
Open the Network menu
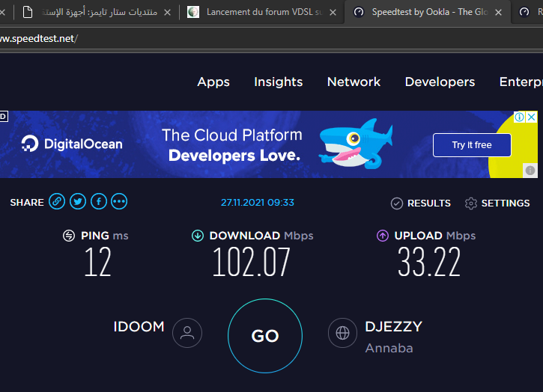(354, 82)
